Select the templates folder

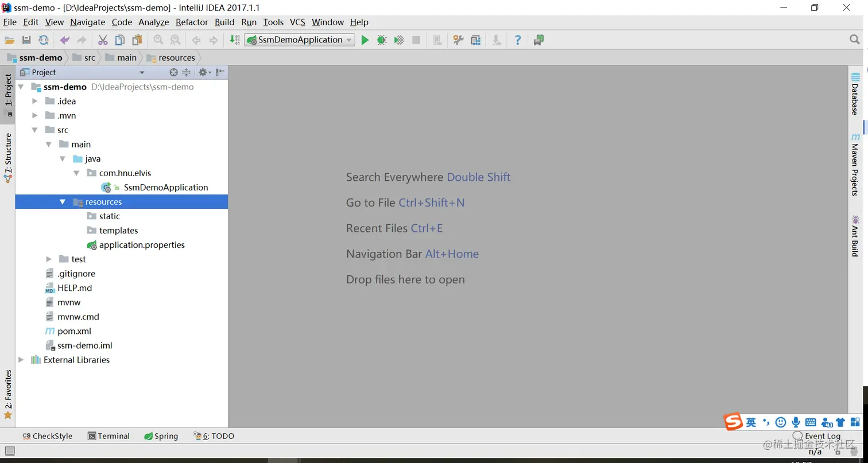point(118,231)
